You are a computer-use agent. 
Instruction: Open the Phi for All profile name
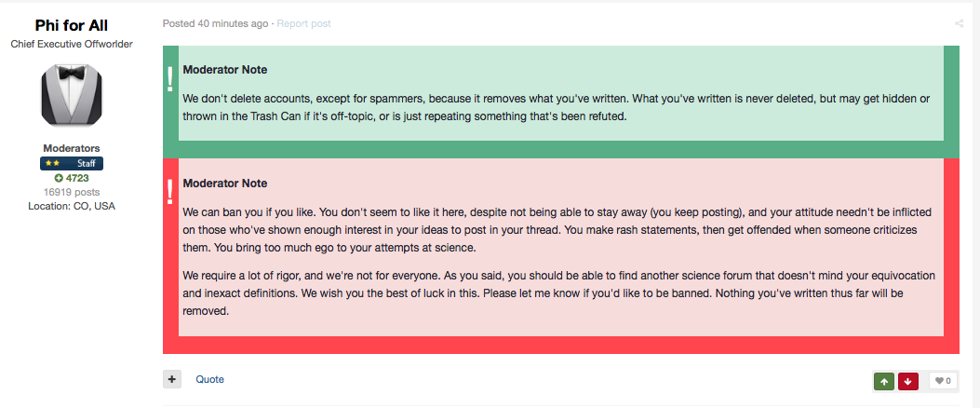pos(72,25)
